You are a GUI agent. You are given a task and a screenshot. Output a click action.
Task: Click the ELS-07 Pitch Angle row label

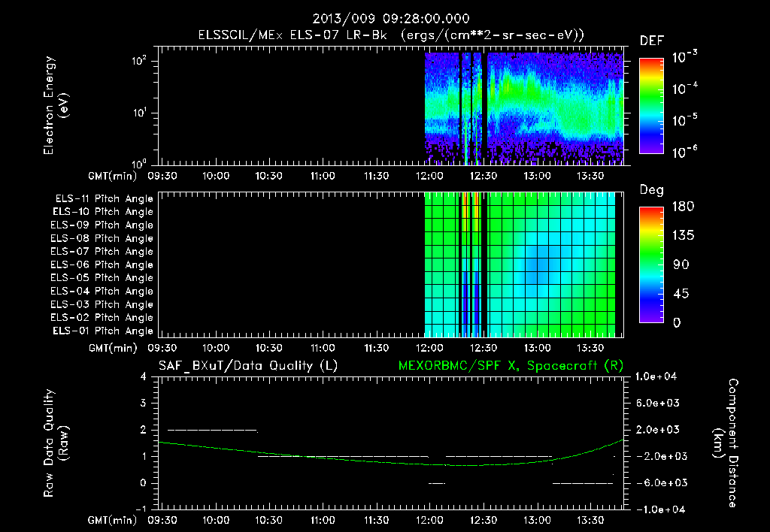(x=102, y=251)
